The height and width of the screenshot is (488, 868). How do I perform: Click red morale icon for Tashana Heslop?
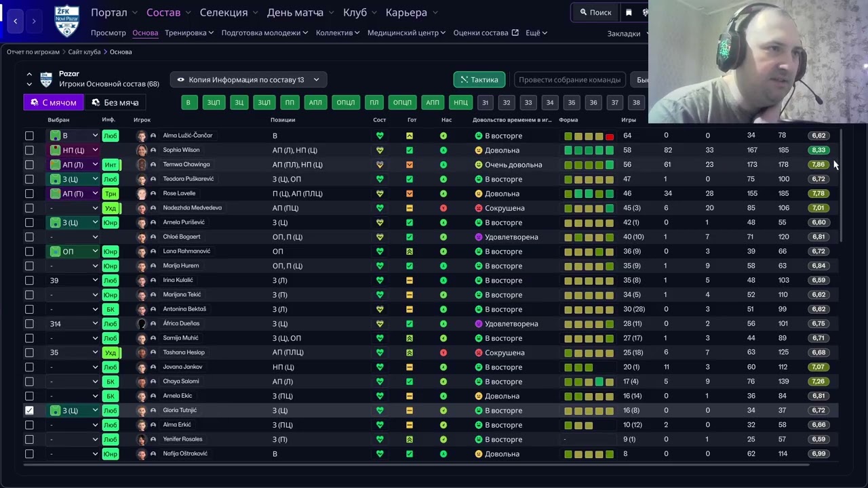[443, 352]
